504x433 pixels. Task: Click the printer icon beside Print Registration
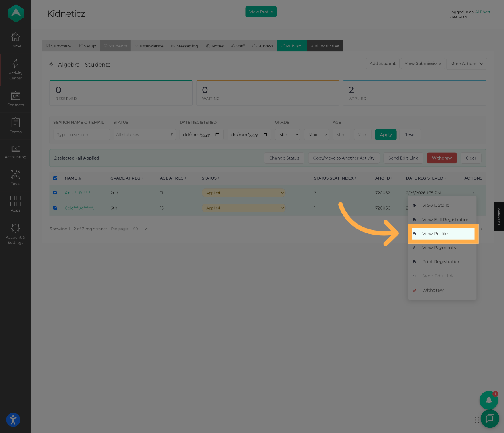[414, 261]
